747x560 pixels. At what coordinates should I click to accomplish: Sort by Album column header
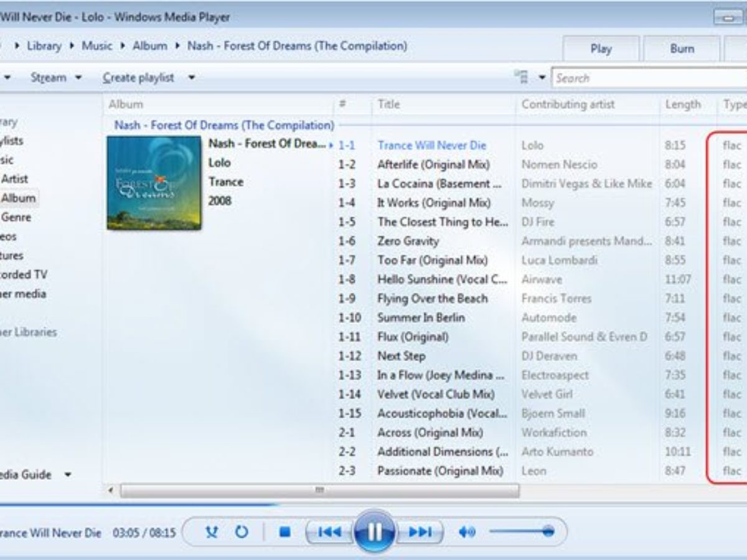click(126, 104)
